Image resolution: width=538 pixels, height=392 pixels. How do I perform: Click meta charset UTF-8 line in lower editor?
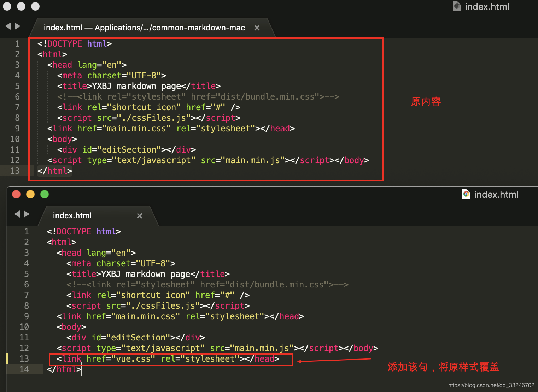point(121,263)
